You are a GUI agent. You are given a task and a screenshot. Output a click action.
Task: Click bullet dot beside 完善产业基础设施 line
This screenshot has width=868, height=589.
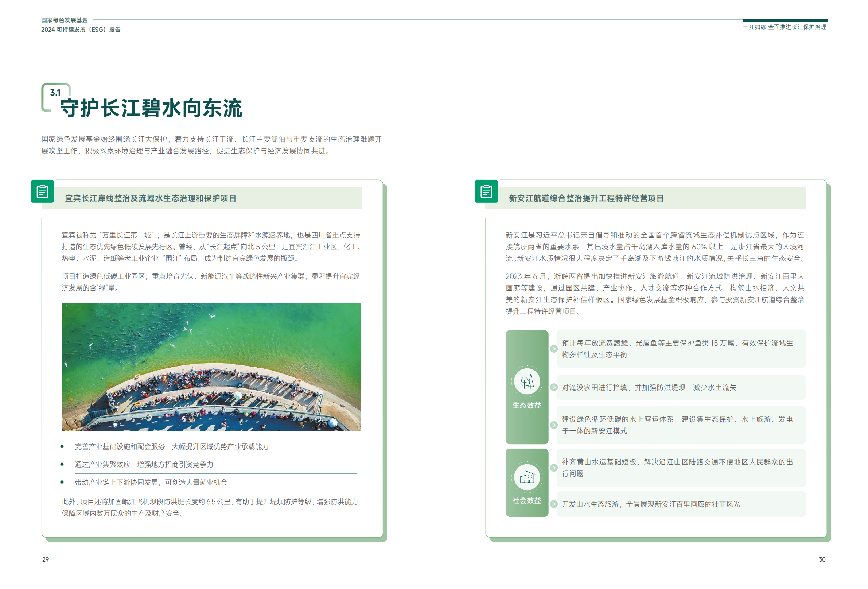point(62,447)
